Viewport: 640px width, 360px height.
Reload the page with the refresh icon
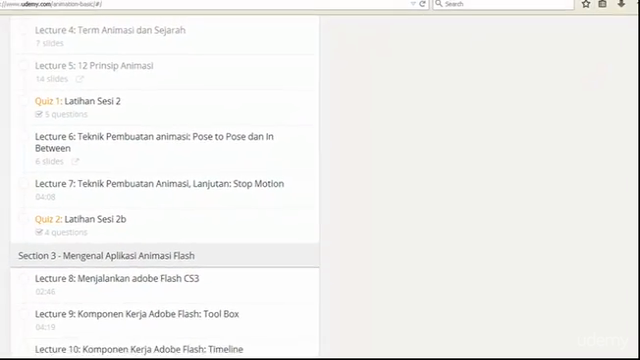[422, 4]
